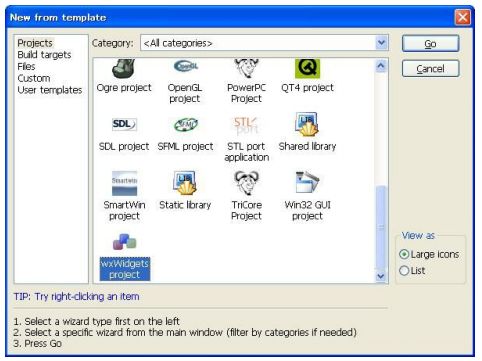
Task: Select the Ogre project icon
Action: point(124,68)
